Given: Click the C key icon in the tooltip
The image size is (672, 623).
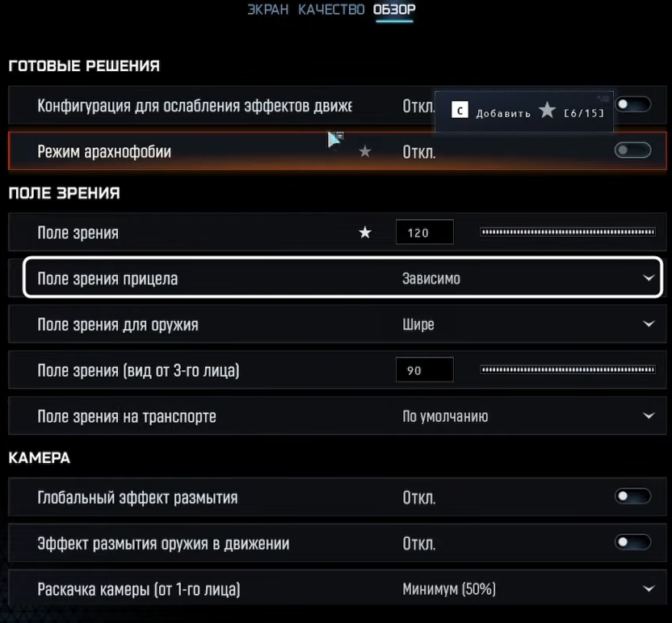Looking at the screenshot, I should pos(459,111).
